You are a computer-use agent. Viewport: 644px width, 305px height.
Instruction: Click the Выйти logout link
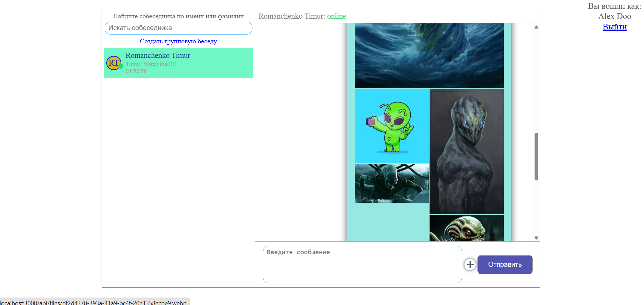[x=615, y=27]
